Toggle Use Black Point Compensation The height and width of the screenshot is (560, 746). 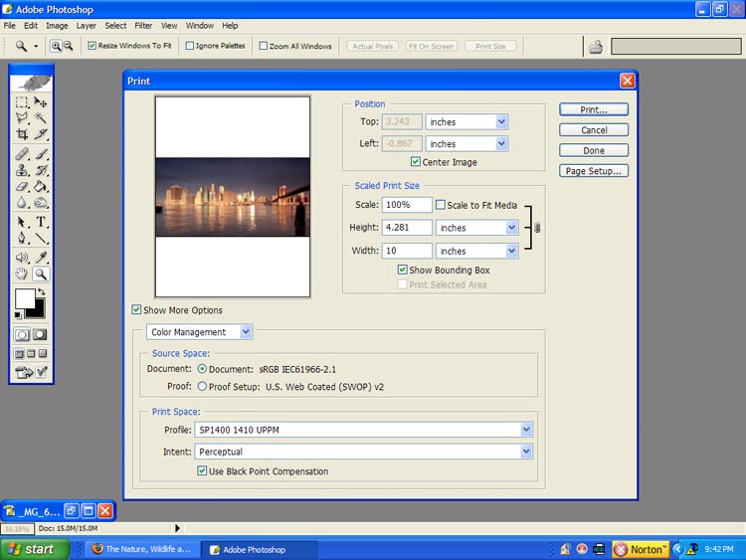coord(202,471)
